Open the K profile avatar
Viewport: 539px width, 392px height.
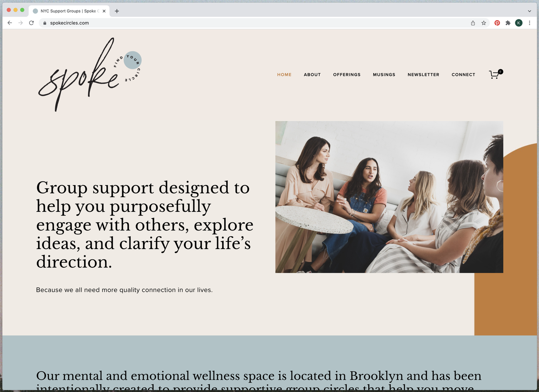(x=519, y=23)
